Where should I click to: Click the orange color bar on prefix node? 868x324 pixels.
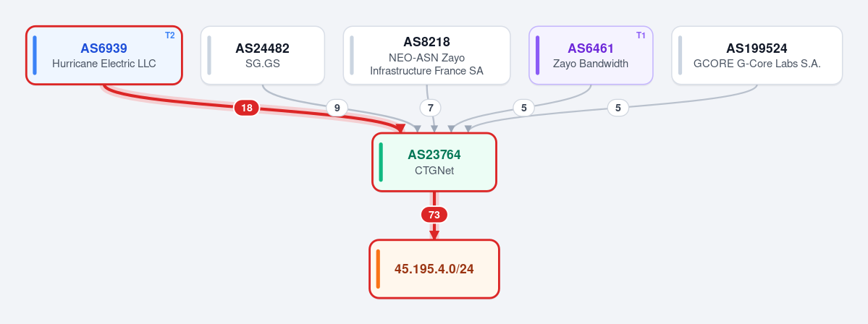[378, 269]
